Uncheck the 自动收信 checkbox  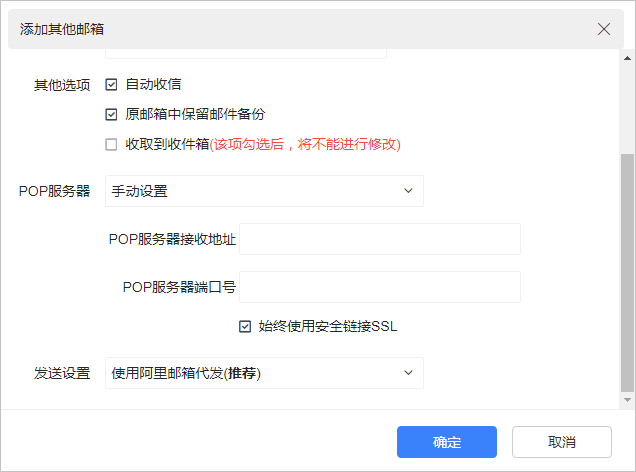tap(111, 84)
